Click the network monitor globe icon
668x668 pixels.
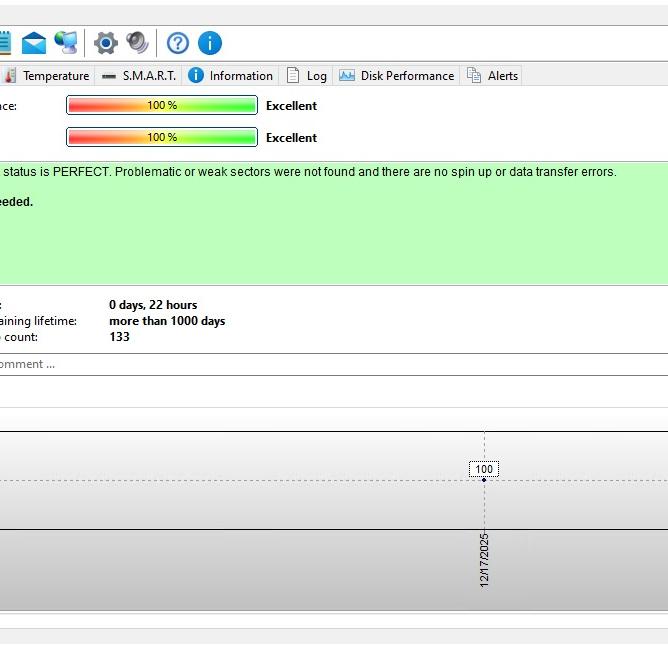(66, 43)
